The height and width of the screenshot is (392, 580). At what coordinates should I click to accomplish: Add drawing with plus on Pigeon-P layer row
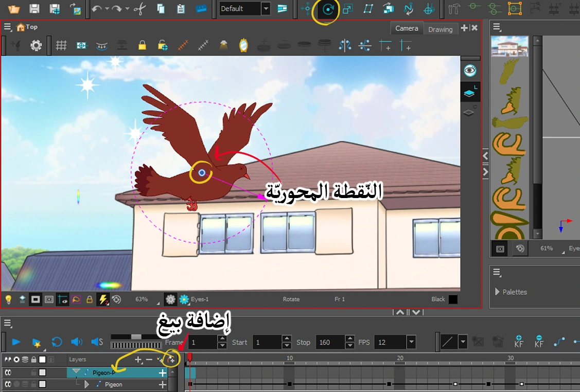coord(163,373)
